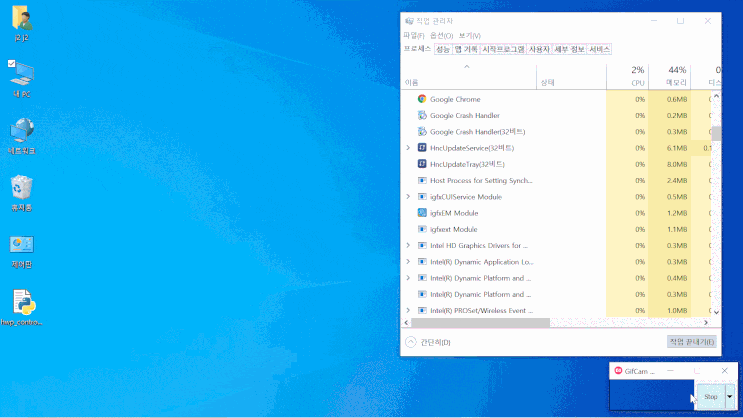
Task: Open the 파일(F) menu
Action: point(413,36)
